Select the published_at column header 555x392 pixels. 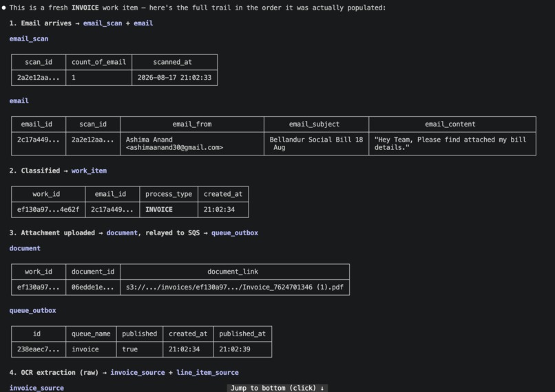(242, 334)
